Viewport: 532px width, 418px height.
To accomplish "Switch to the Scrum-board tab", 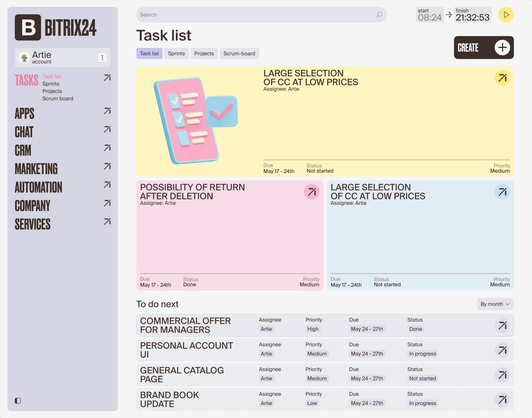I will [239, 53].
